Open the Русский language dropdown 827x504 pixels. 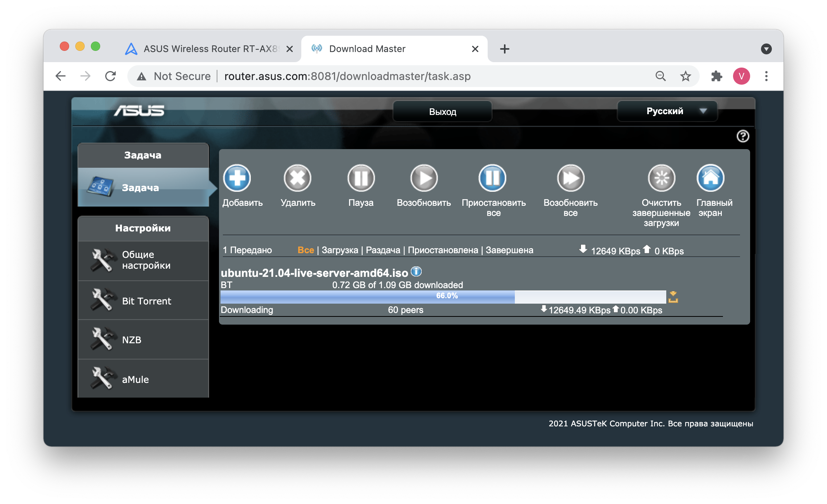[x=667, y=111]
